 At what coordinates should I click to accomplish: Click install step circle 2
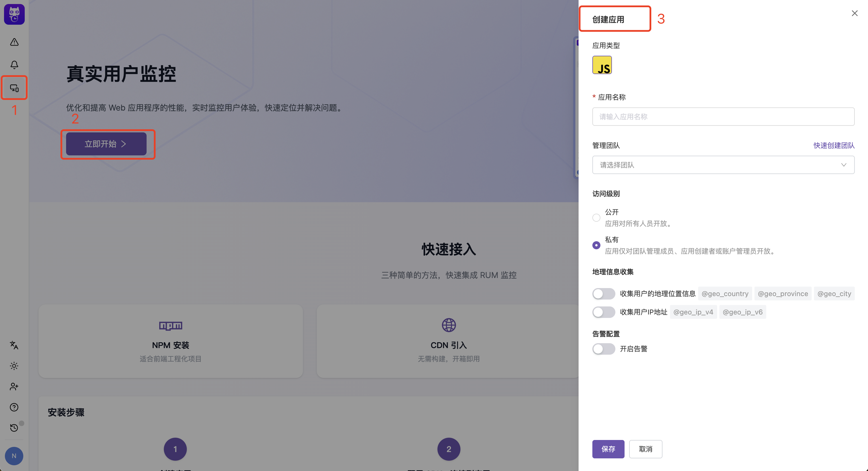coord(449,449)
